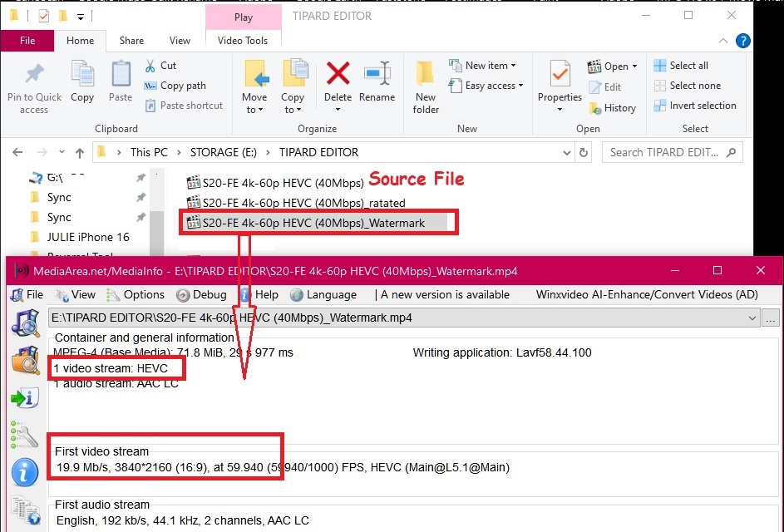Click the Refresh address bar button
The image size is (784, 532).
(584, 152)
